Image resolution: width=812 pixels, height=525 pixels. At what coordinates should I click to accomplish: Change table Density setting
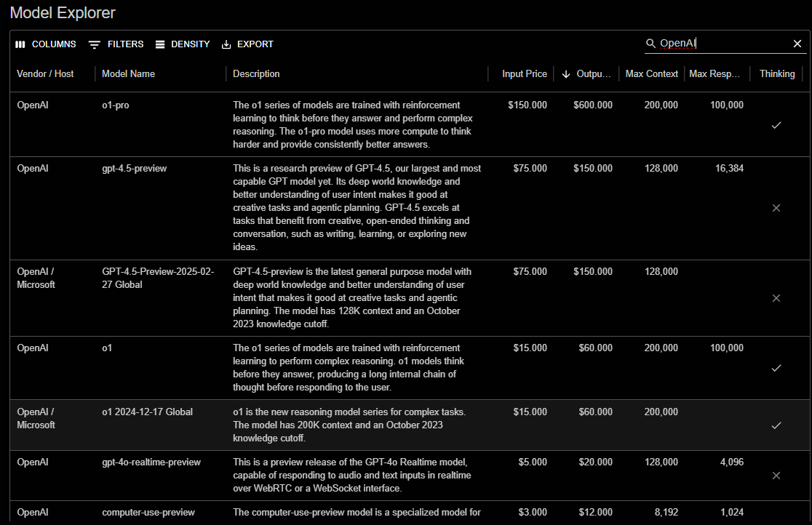point(183,44)
